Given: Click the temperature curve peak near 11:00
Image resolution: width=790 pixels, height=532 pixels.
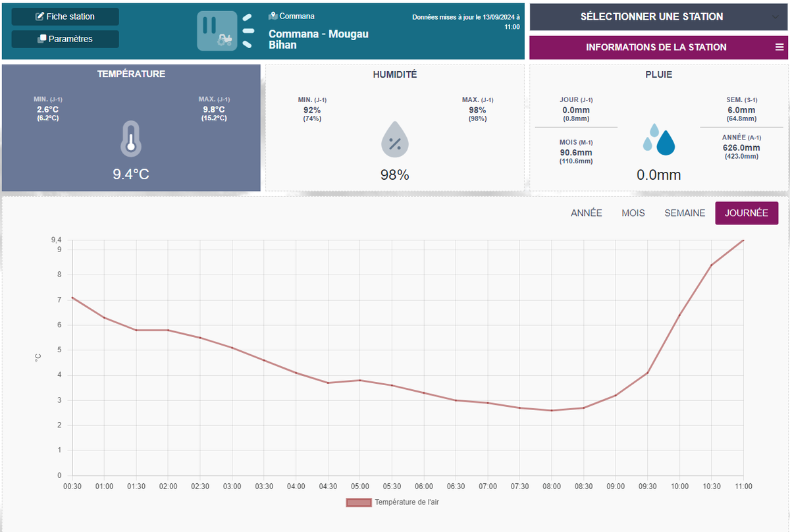Looking at the screenshot, I should (743, 241).
